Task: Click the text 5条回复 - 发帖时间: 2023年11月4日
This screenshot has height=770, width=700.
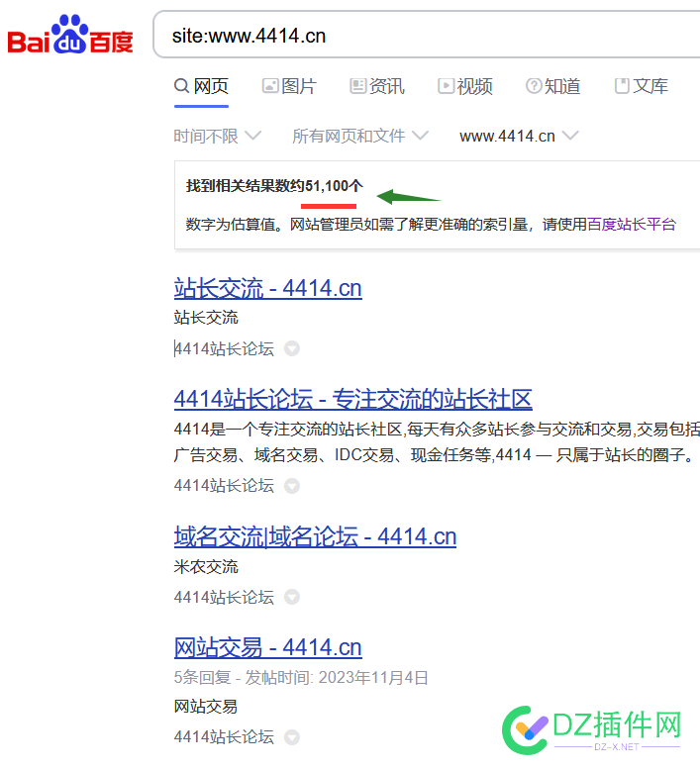Action: click(301, 678)
